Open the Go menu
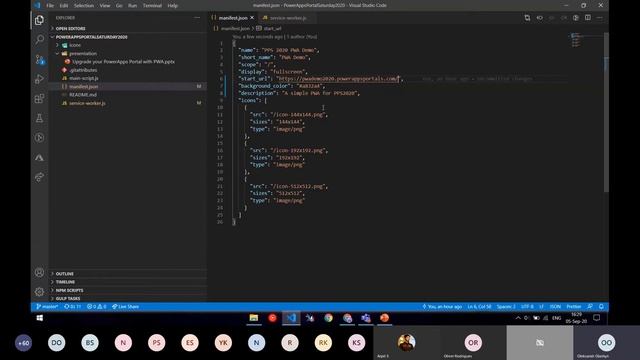The height and width of the screenshot is (360, 640). 119,5
